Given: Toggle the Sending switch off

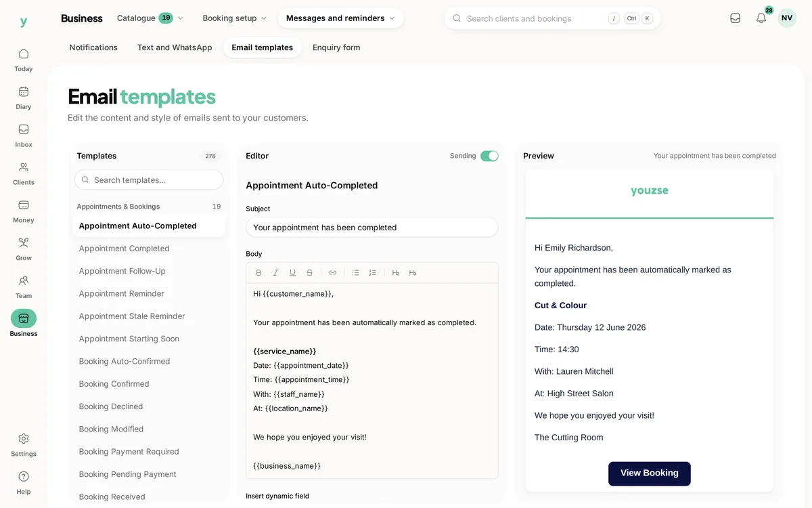Looking at the screenshot, I should (x=489, y=156).
